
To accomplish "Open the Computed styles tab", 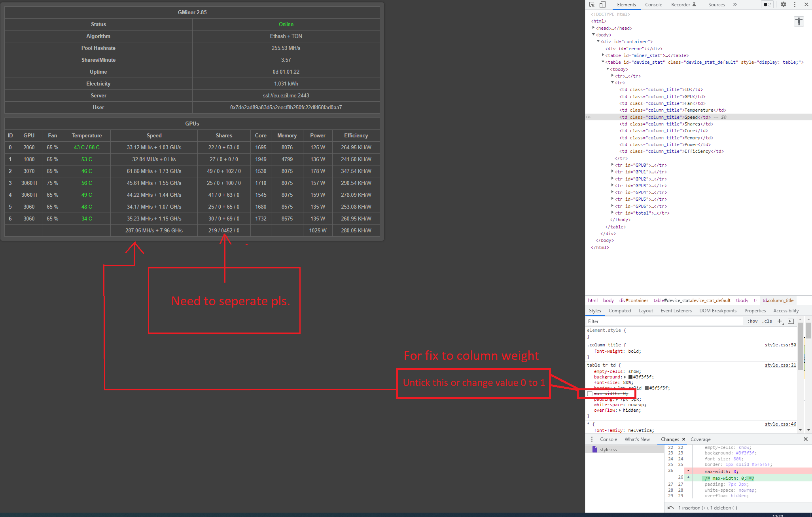I will click(x=620, y=310).
